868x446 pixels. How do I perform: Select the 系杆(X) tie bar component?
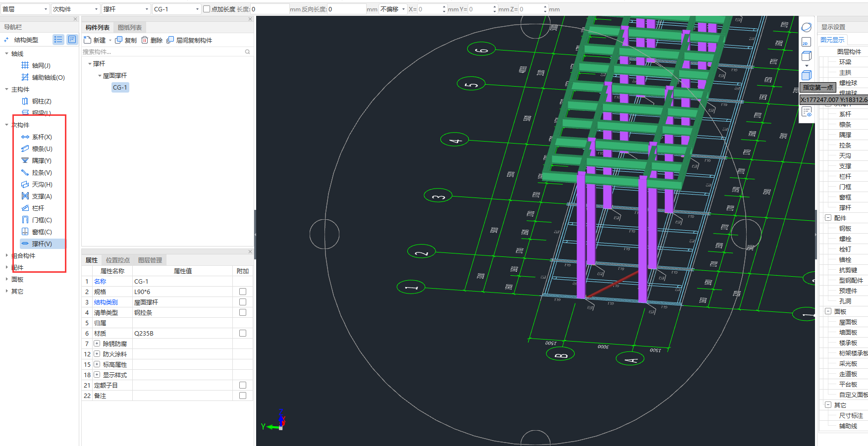[36, 137]
